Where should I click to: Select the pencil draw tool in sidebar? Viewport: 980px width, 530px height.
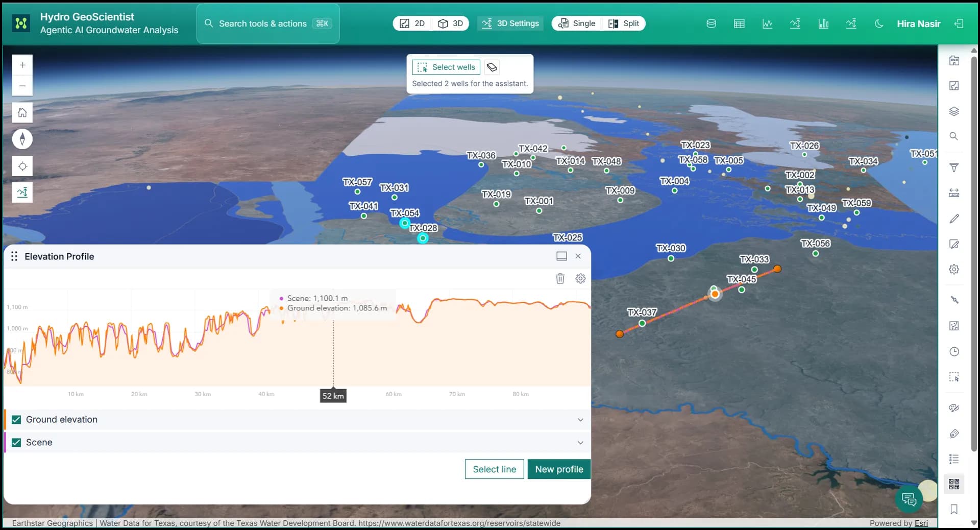click(x=954, y=219)
